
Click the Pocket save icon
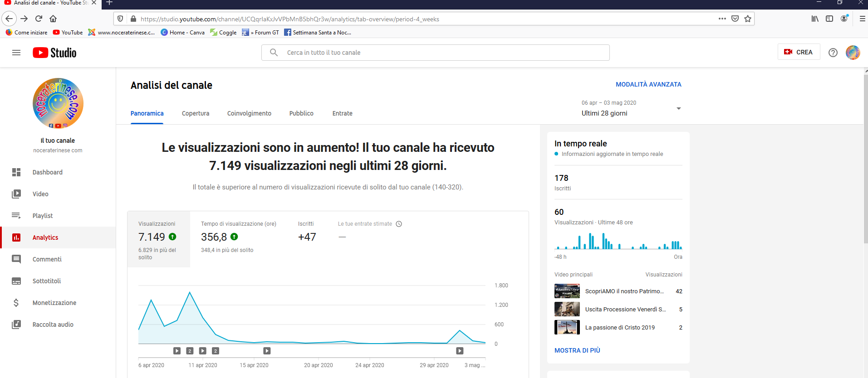pos(735,19)
